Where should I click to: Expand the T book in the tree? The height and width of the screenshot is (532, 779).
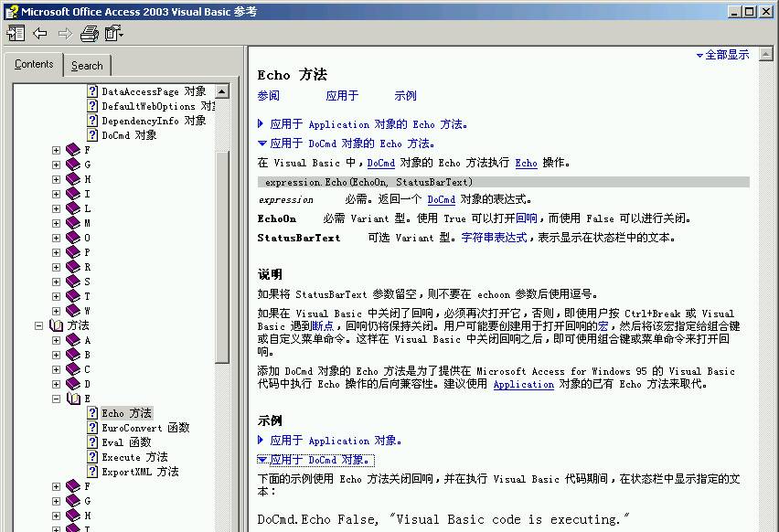[x=56, y=296]
